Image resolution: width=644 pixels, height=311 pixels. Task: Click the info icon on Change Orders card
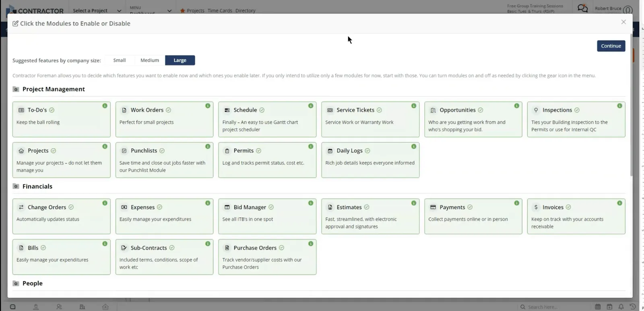[x=105, y=203]
